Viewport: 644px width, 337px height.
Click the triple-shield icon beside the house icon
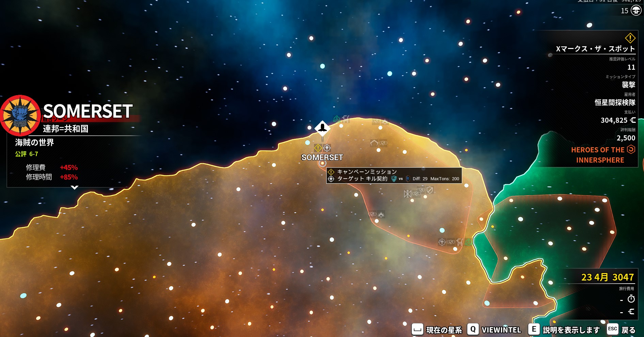point(383,143)
